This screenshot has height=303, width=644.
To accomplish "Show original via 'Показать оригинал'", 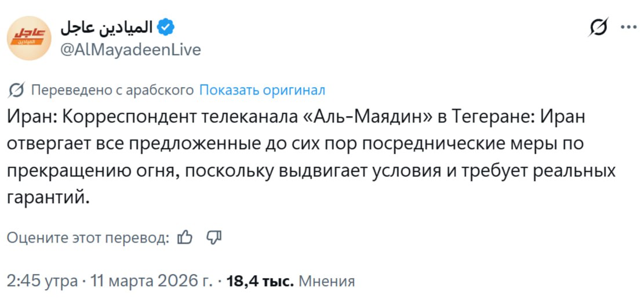I will tap(262, 90).
